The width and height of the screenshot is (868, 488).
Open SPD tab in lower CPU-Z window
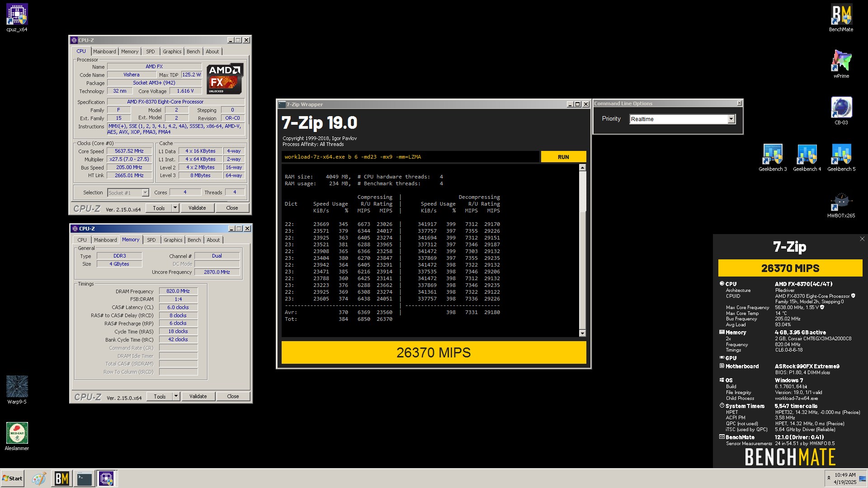(x=151, y=240)
